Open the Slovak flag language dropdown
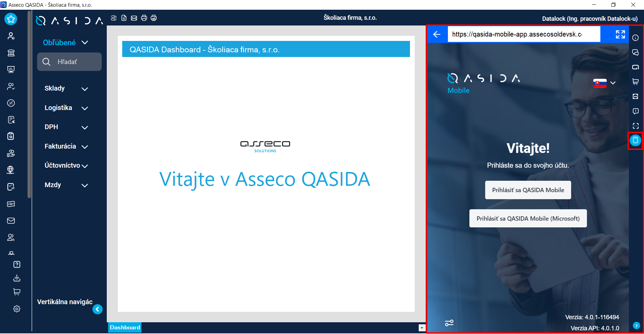644x334 pixels. [604, 83]
